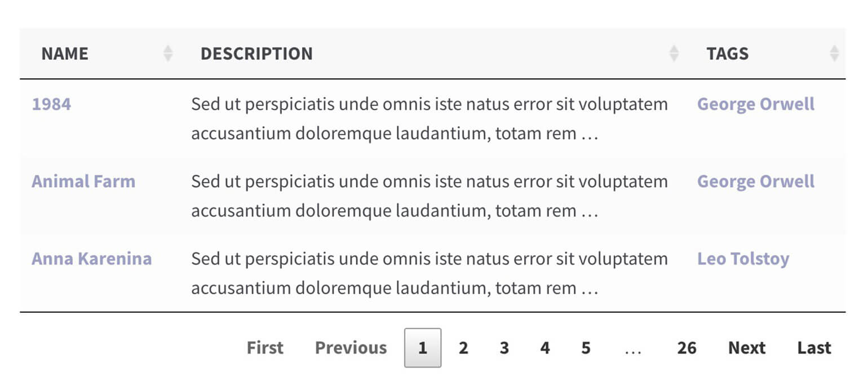Go to the Previous page

click(351, 348)
